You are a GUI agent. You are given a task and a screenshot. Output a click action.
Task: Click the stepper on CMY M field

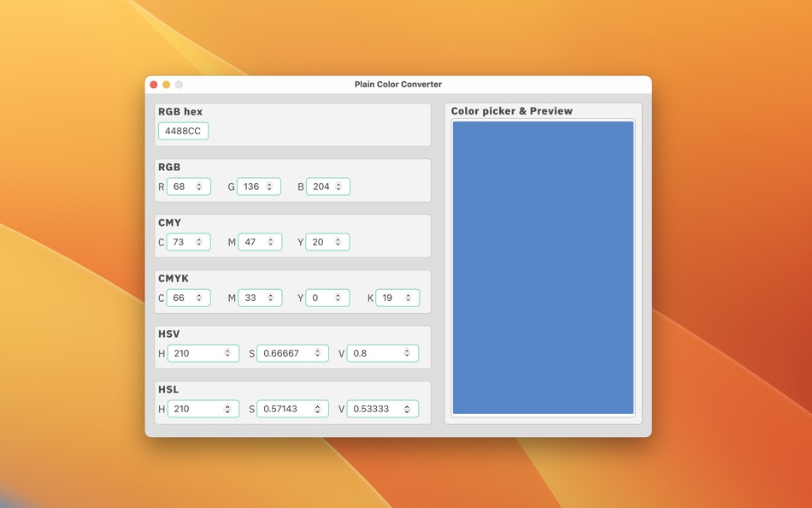pos(270,242)
